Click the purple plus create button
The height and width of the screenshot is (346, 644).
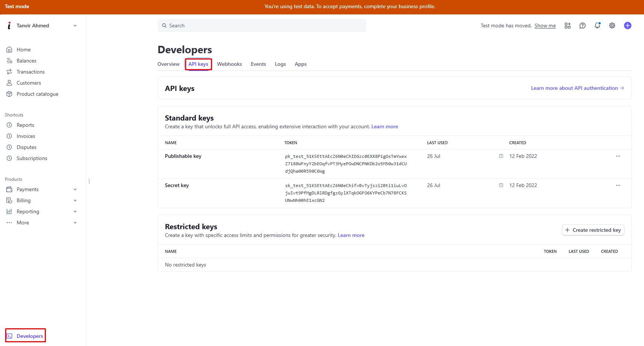pyautogui.click(x=628, y=26)
